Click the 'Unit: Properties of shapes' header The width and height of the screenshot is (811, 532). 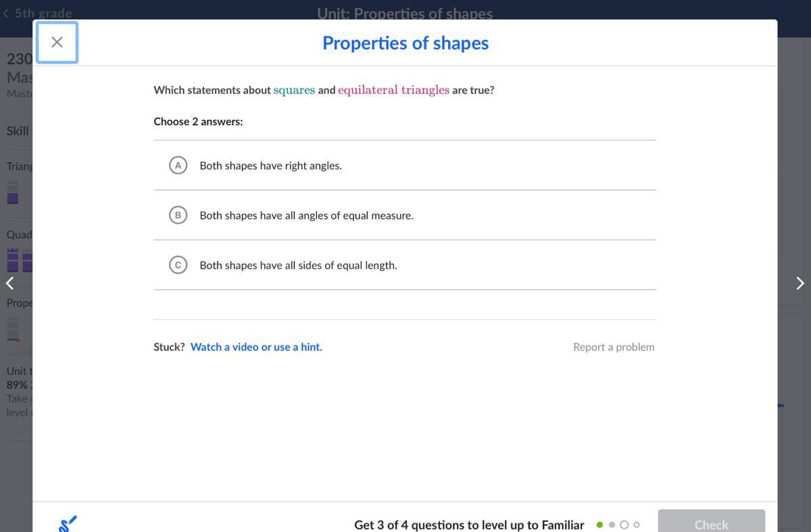pos(405,13)
